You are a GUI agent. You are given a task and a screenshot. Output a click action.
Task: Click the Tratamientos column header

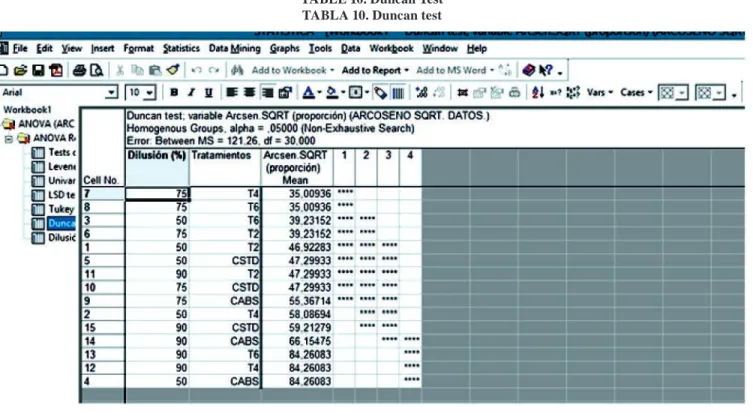pos(225,167)
